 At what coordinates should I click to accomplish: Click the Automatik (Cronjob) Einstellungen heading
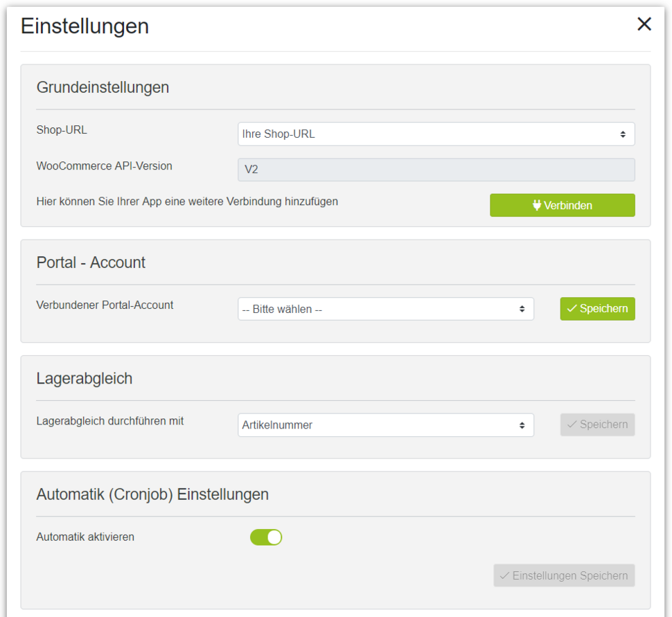[x=152, y=494]
